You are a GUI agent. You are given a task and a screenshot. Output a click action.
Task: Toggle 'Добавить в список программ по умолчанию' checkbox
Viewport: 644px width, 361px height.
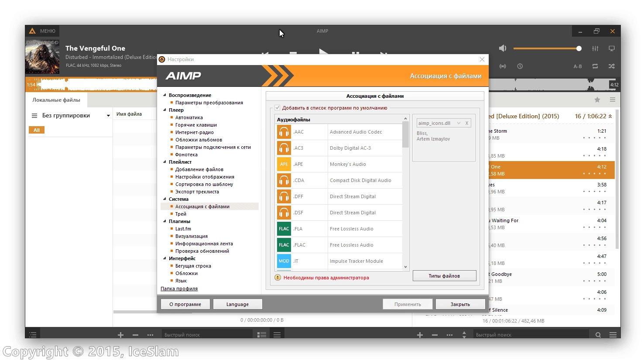[277, 108]
